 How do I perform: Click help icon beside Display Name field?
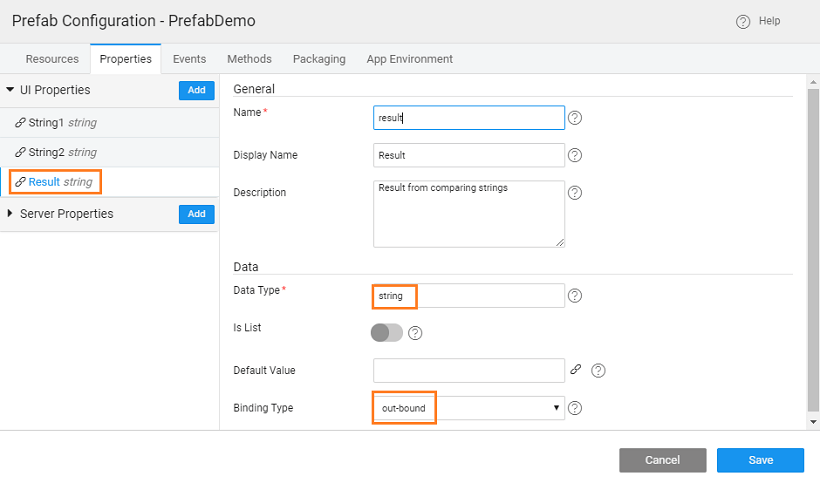[575, 155]
